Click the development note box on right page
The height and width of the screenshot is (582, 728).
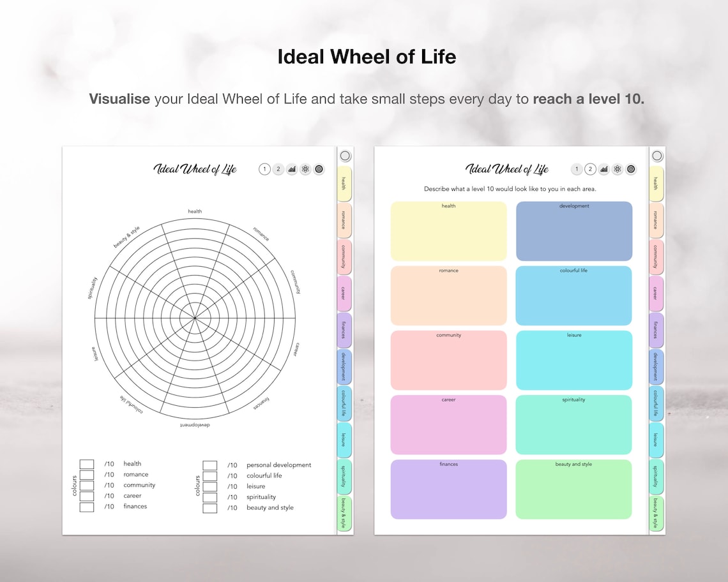573,230
